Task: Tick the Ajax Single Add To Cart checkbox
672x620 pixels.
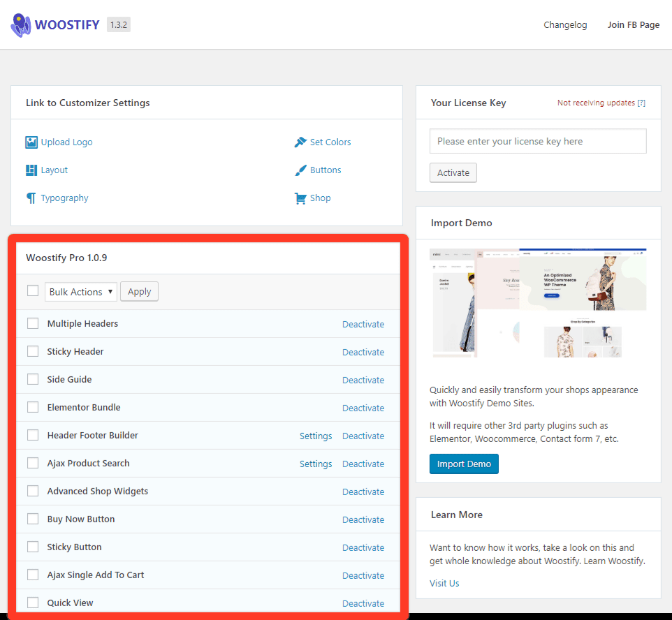Action: (x=33, y=575)
